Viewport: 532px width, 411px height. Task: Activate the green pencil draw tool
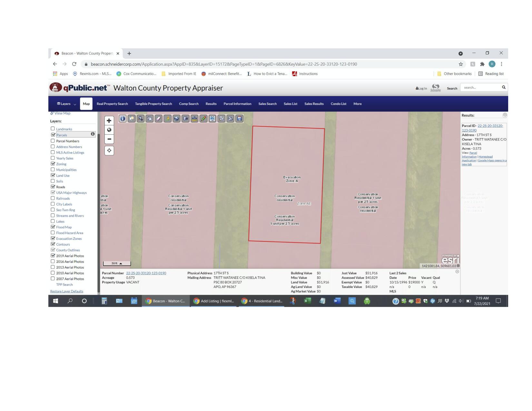pyautogui.click(x=203, y=119)
